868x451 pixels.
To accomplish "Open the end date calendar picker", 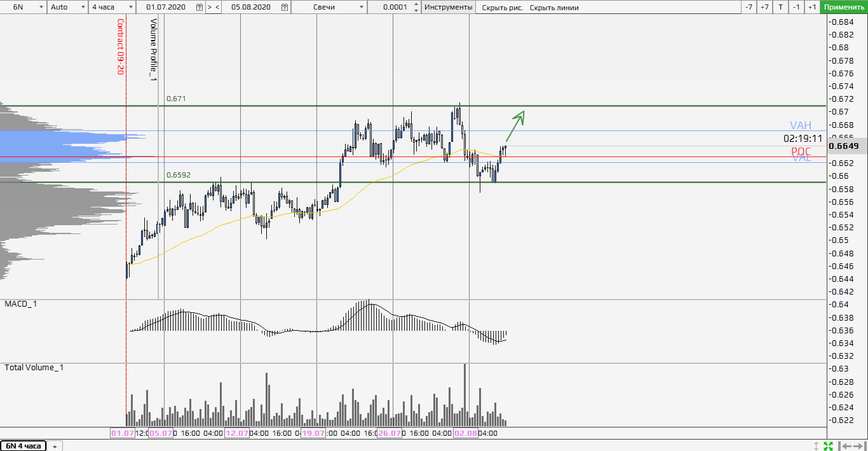I will 285,7.
